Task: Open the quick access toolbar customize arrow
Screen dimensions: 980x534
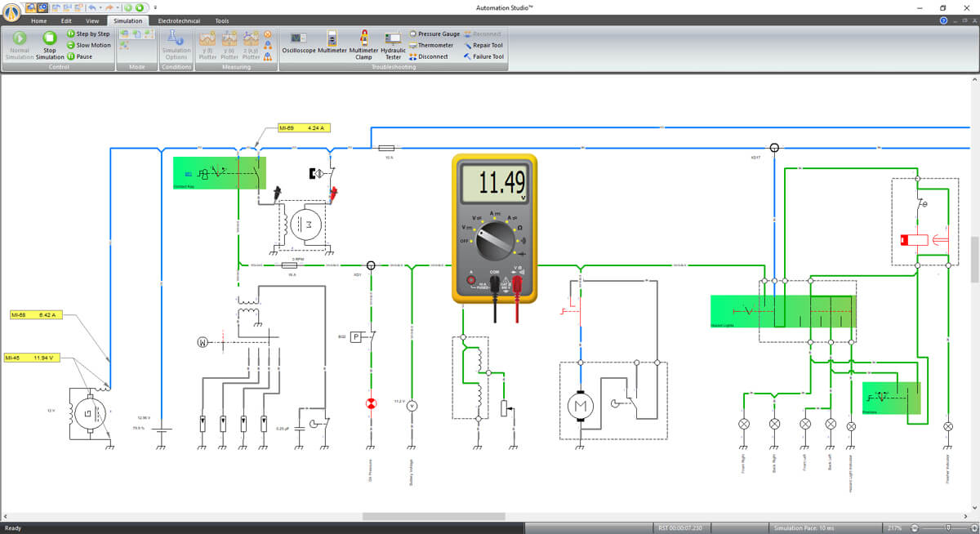Action: click(155, 7)
